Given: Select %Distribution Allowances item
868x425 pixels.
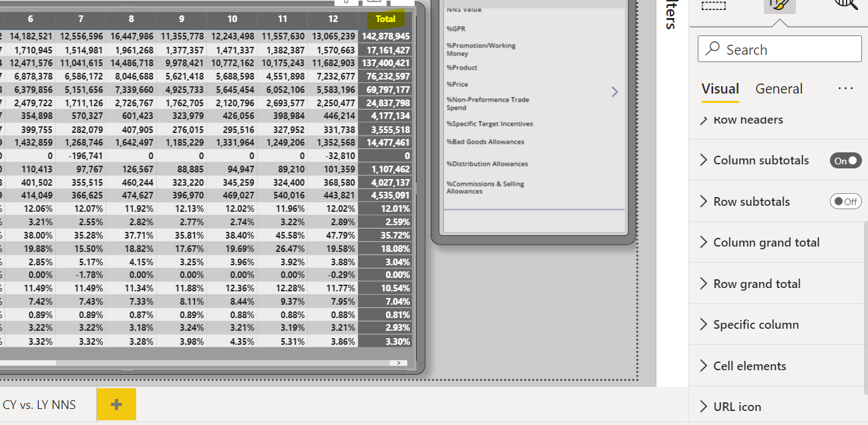Looking at the screenshot, I should tap(487, 164).
